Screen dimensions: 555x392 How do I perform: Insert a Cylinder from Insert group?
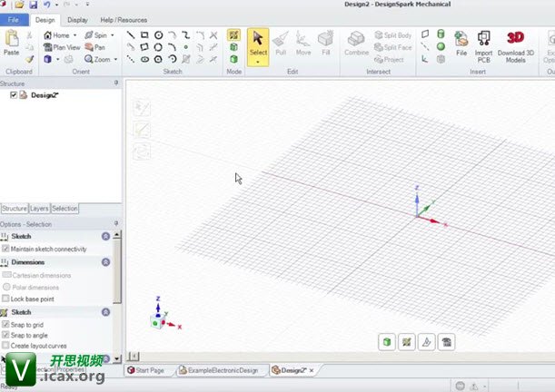(441, 34)
